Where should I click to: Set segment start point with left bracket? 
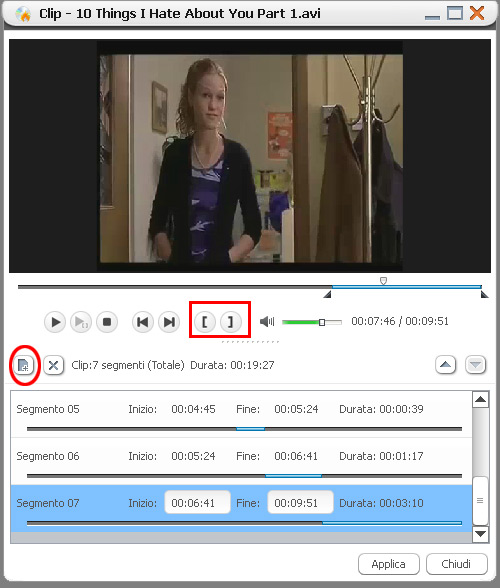click(205, 322)
